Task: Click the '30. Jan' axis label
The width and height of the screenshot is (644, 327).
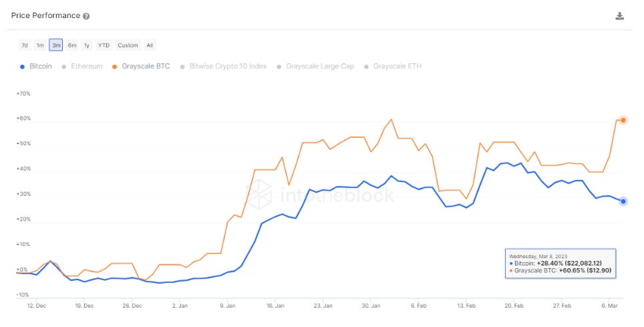Action: 371,306
